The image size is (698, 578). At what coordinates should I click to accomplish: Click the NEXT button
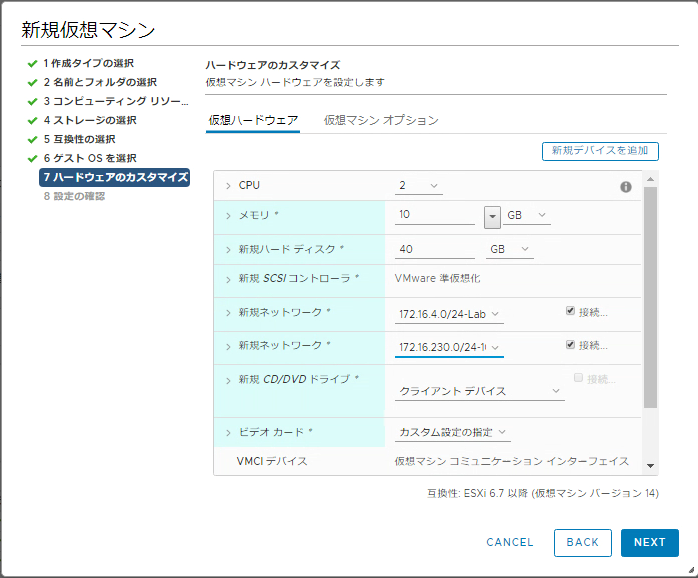point(649,542)
